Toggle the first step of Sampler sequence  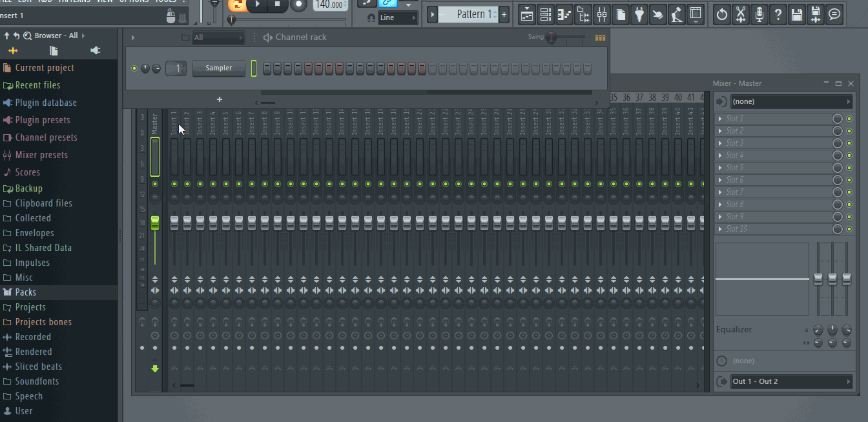tap(267, 68)
